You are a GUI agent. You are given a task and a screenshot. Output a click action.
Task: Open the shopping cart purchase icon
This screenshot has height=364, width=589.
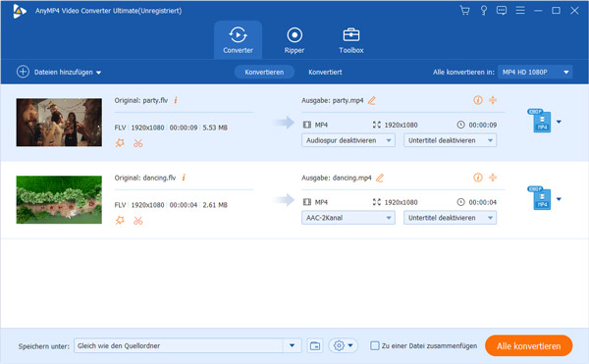pos(464,11)
